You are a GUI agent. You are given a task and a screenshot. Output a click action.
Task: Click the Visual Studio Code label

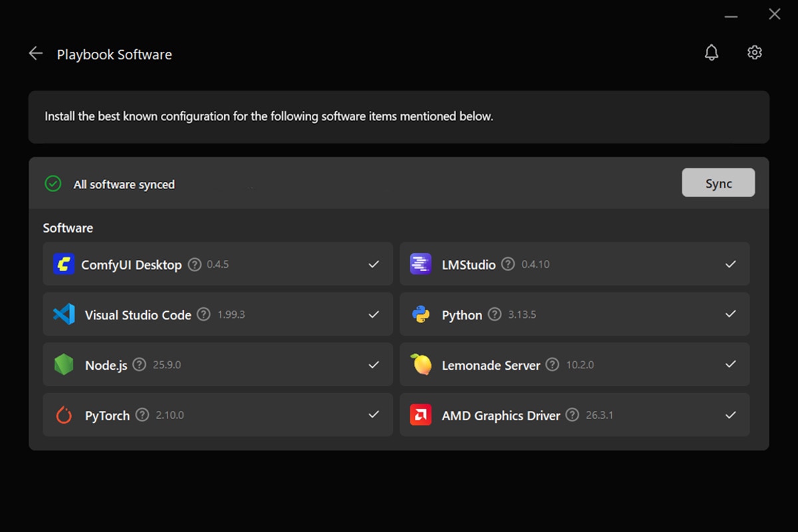coord(138,315)
